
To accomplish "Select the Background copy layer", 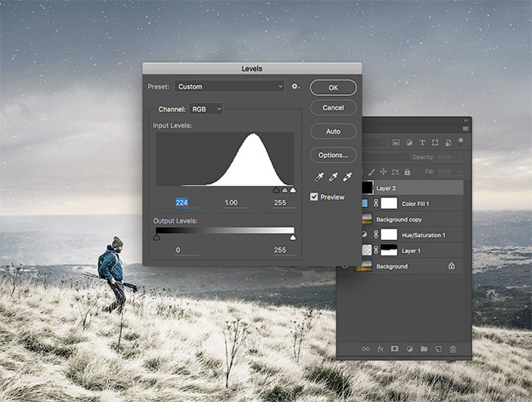I will pos(413,219).
